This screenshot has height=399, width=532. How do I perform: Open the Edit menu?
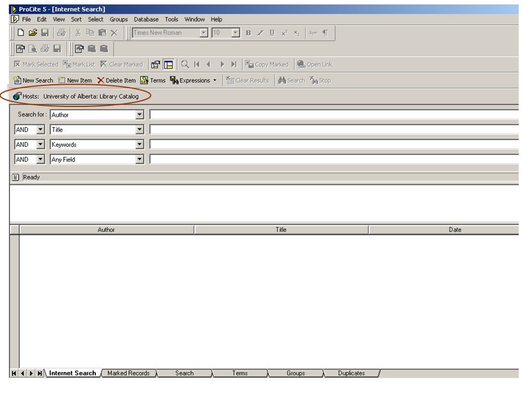[42, 19]
